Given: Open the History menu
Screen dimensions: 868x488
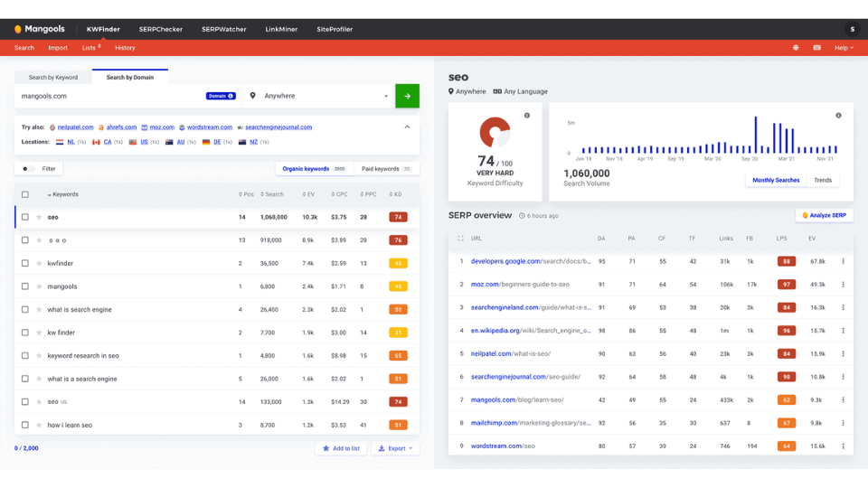Looking at the screenshot, I should [125, 48].
